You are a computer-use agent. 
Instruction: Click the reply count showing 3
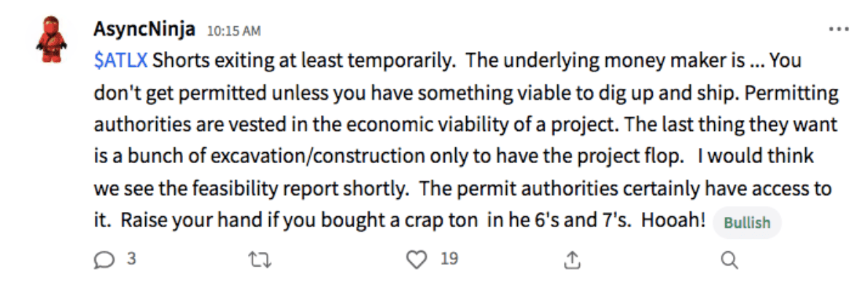[x=132, y=259]
